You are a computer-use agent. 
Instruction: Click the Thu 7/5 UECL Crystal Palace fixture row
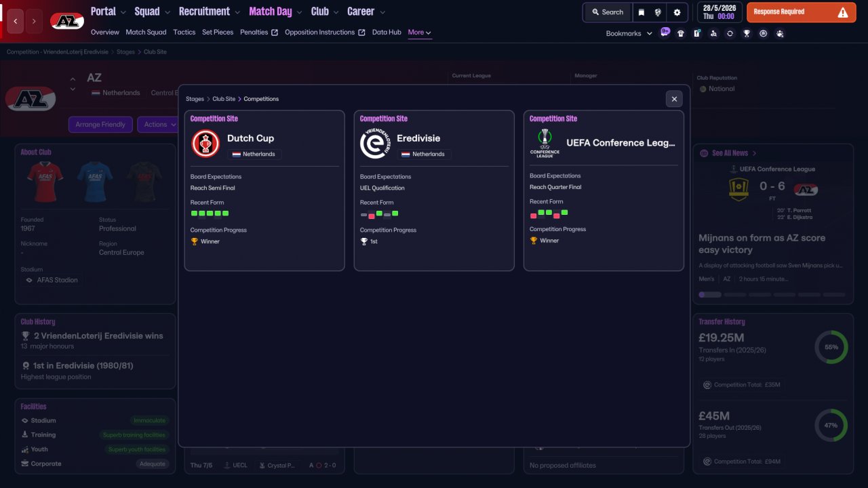point(263,466)
